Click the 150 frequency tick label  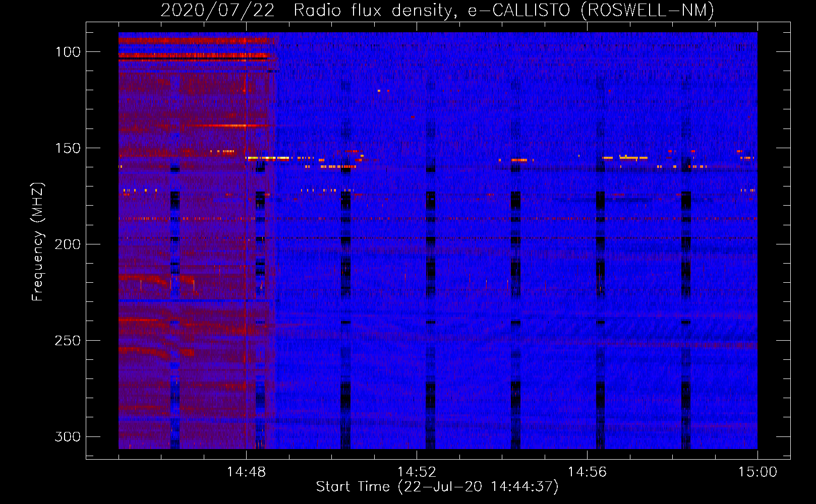click(68, 148)
